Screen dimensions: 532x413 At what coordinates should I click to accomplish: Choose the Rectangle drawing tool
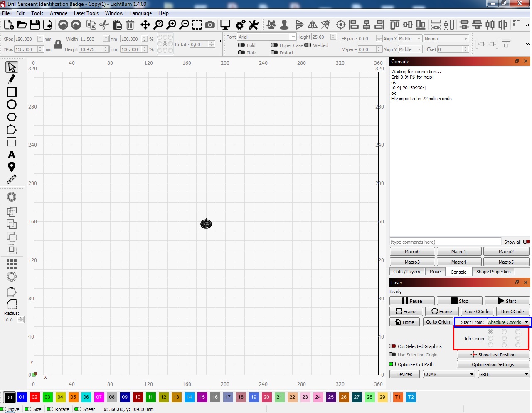pos(12,92)
